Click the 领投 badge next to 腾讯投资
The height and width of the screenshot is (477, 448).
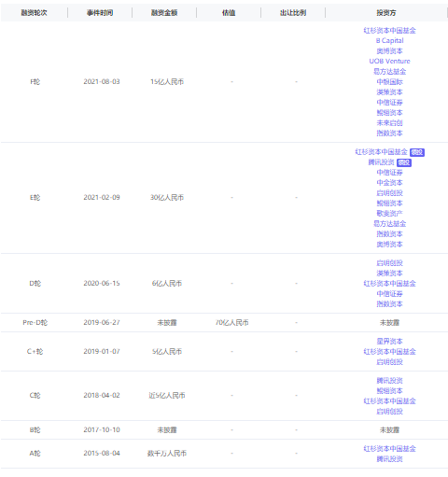(x=404, y=162)
